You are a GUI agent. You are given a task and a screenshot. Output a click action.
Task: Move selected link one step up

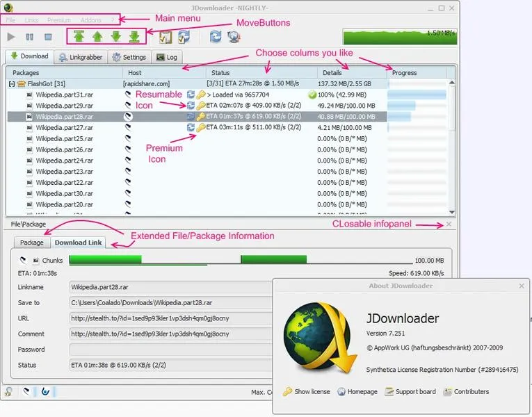pos(98,36)
